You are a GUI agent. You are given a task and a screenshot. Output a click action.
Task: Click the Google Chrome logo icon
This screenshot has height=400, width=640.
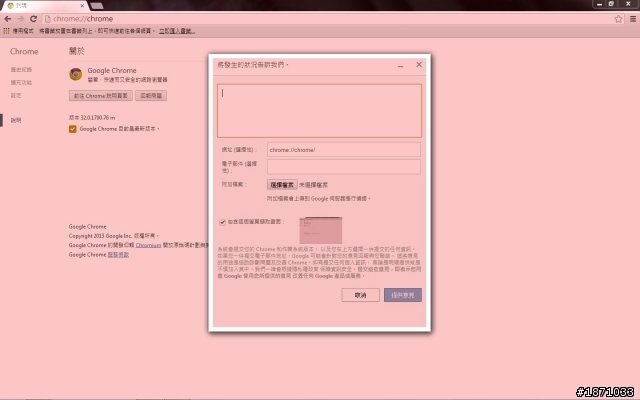tap(76, 74)
